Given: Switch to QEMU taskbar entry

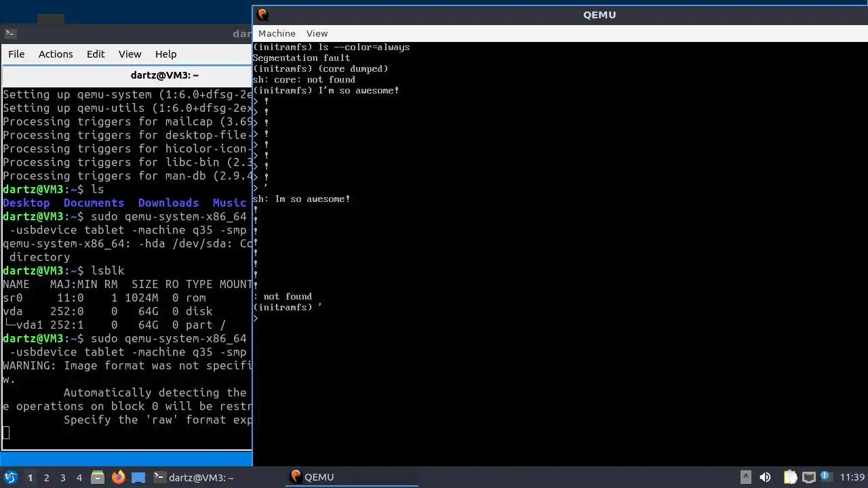Looking at the screenshot, I should pyautogui.click(x=352, y=477).
